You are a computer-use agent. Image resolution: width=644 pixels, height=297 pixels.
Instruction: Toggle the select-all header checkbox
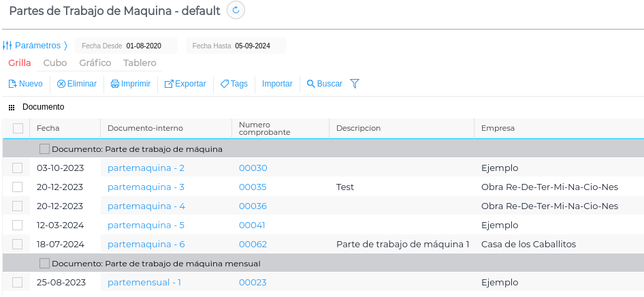(x=18, y=128)
